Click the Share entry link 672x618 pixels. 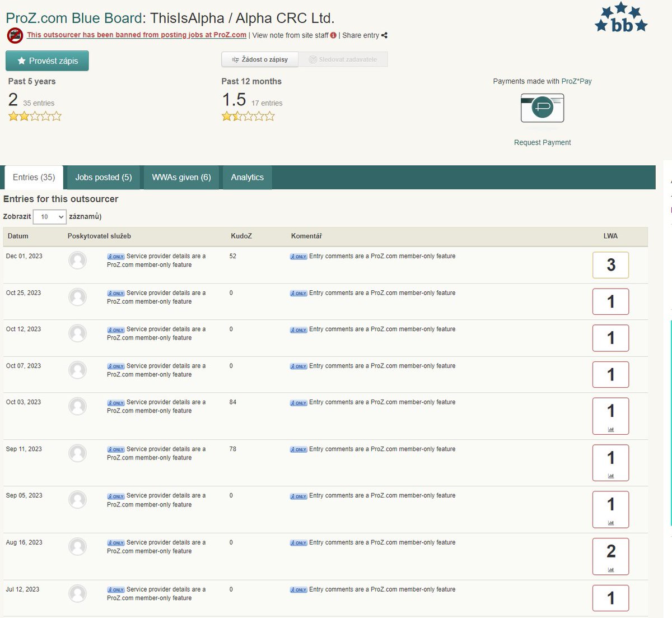(361, 35)
